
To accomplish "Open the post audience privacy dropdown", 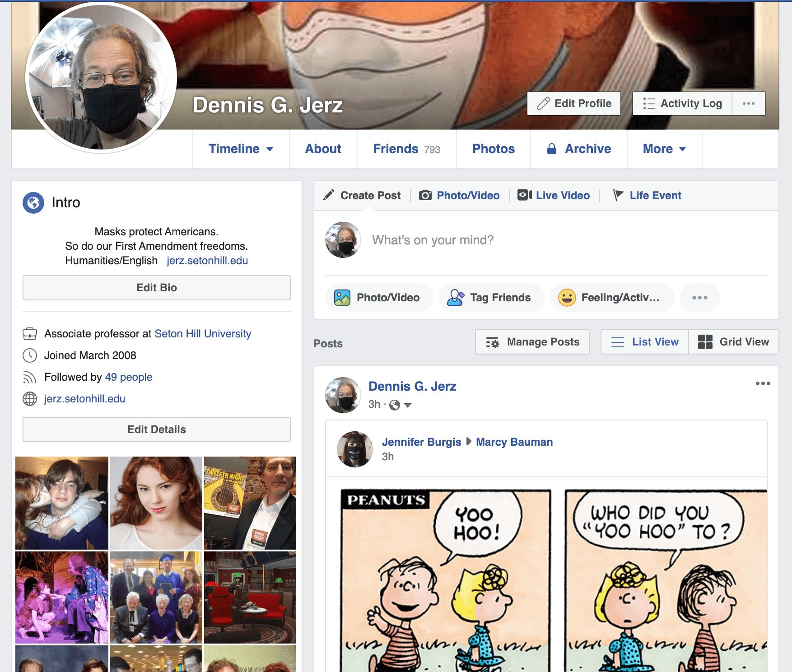I will pos(407,405).
